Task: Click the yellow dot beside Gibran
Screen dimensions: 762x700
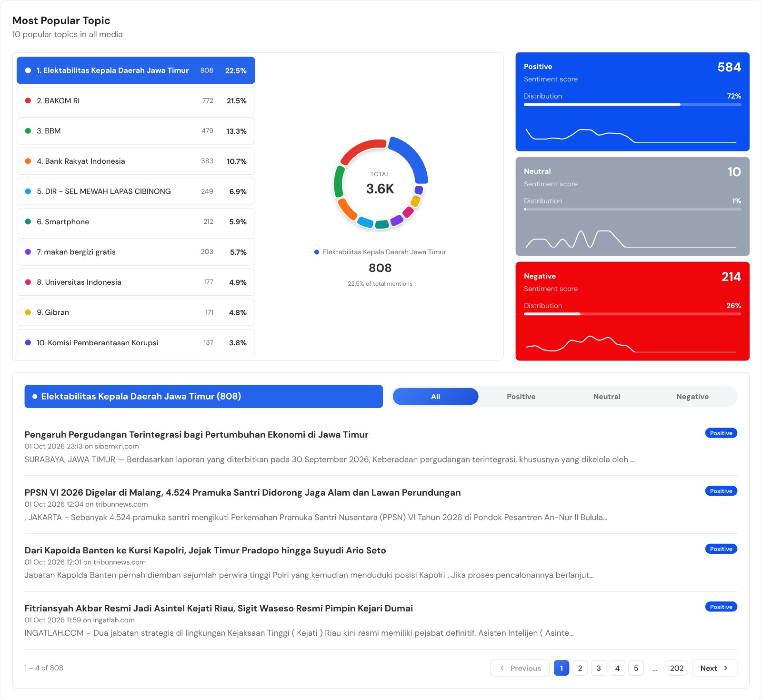Action: (x=28, y=312)
